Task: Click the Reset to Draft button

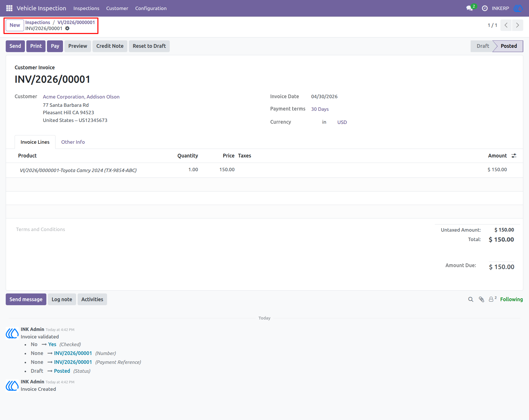Action: (149, 46)
